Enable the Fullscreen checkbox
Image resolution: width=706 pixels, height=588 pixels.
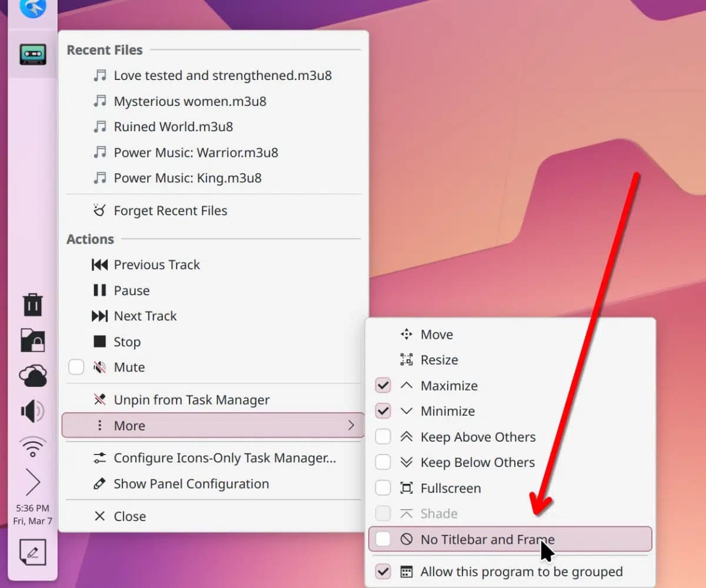pyautogui.click(x=383, y=488)
